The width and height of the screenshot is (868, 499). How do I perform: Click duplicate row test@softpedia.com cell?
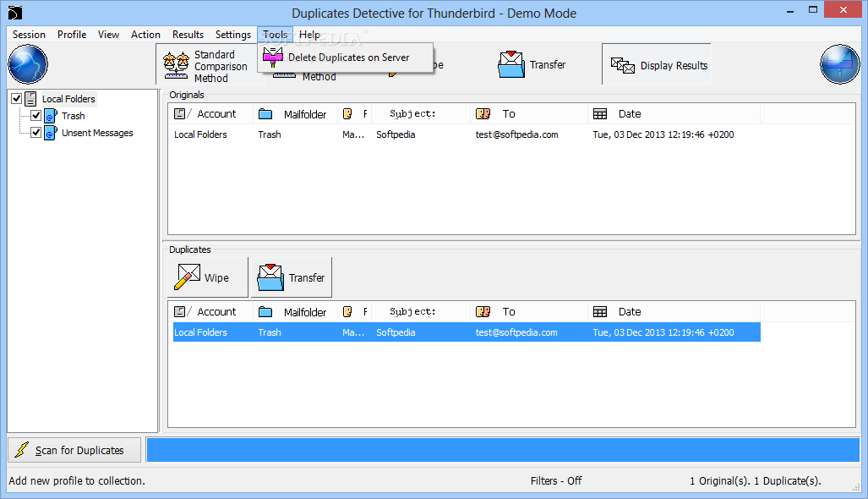[x=516, y=332]
